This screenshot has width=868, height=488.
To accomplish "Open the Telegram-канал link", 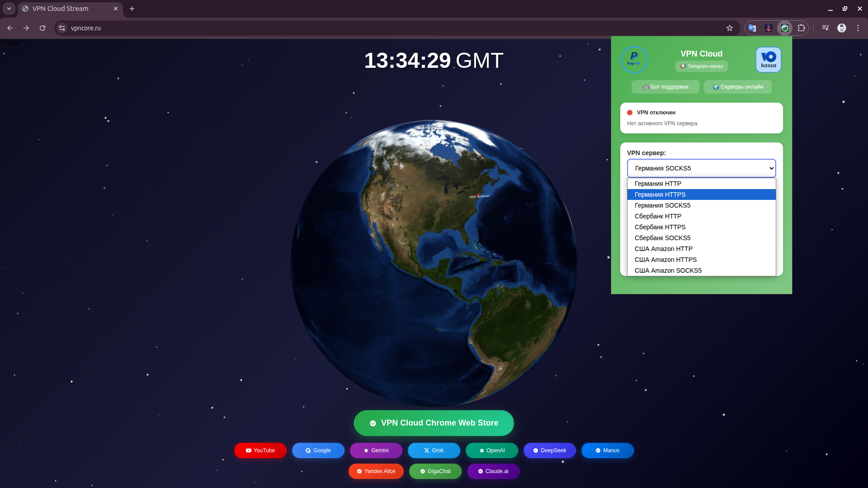I will pyautogui.click(x=702, y=66).
